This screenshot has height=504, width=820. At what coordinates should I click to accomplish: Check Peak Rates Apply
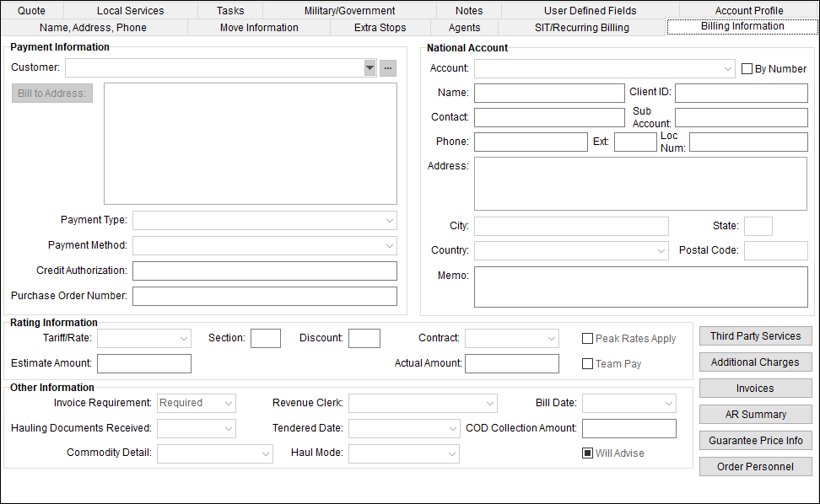587,338
